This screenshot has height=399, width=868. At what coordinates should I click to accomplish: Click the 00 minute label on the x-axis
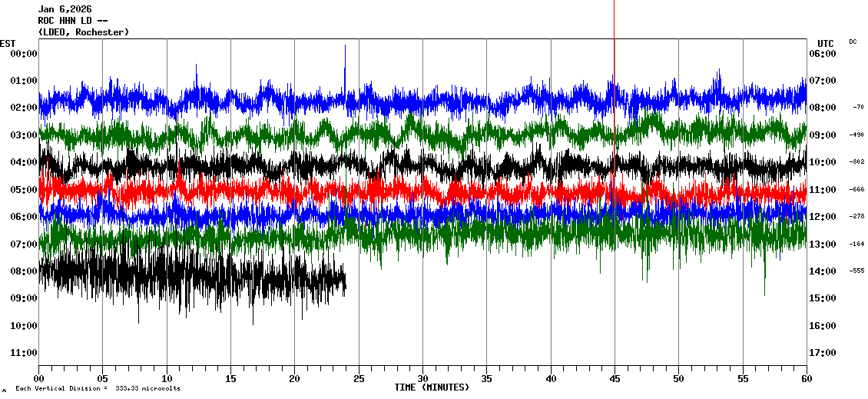38,379
